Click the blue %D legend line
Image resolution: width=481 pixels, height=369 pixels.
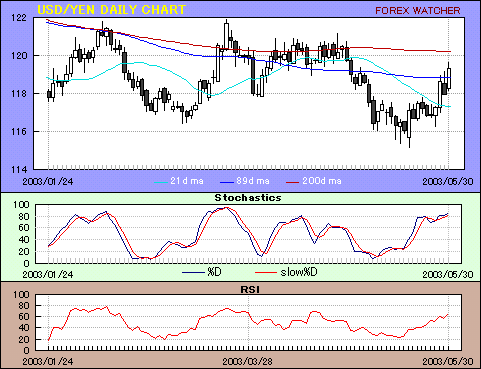coord(193,273)
